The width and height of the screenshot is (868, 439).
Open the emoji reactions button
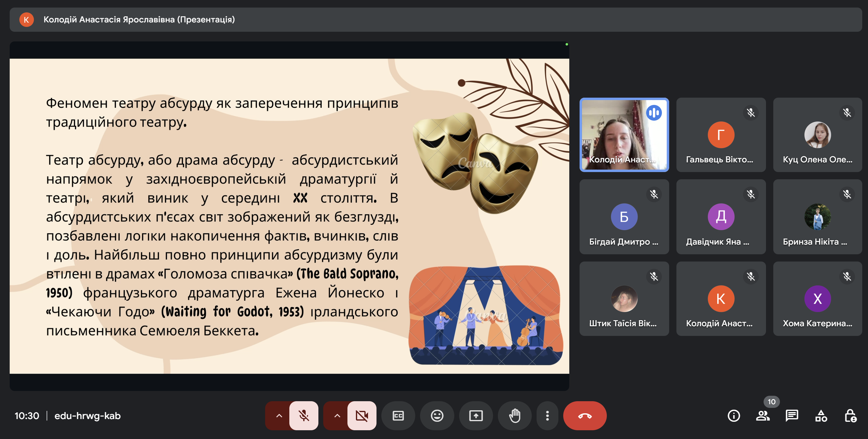tap(437, 415)
